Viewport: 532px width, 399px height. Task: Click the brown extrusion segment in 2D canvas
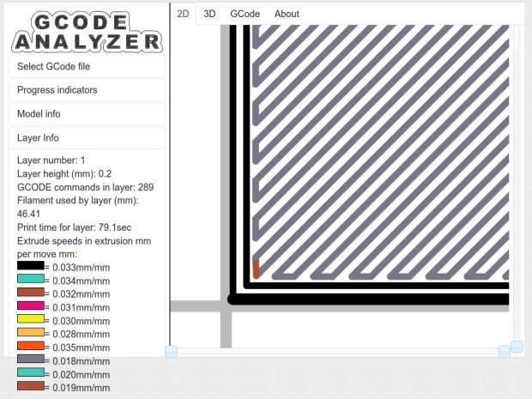257,269
